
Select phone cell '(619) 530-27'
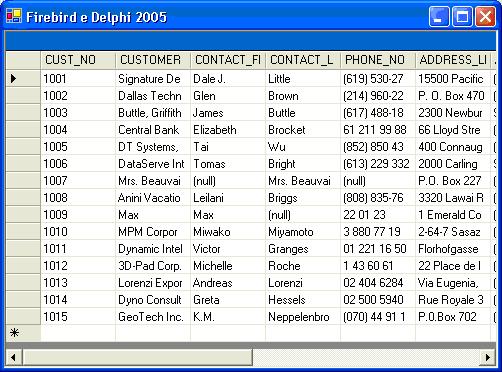point(378,79)
